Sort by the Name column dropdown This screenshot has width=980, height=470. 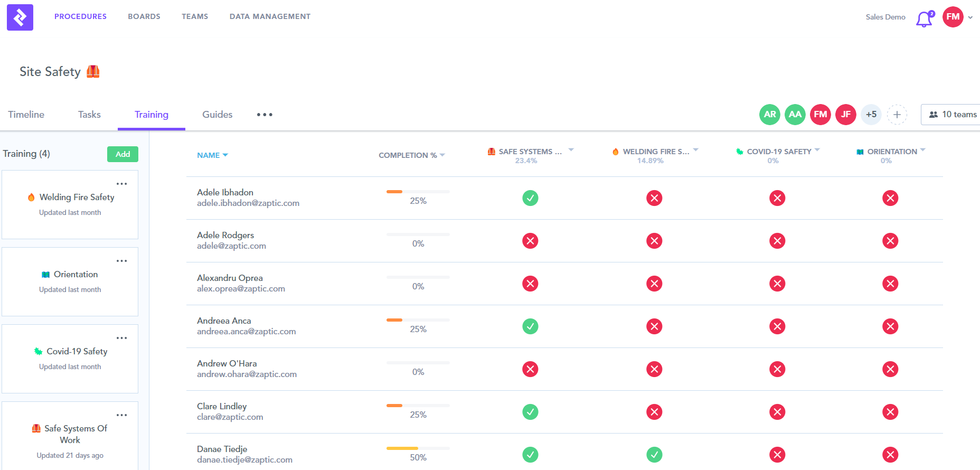tap(212, 155)
